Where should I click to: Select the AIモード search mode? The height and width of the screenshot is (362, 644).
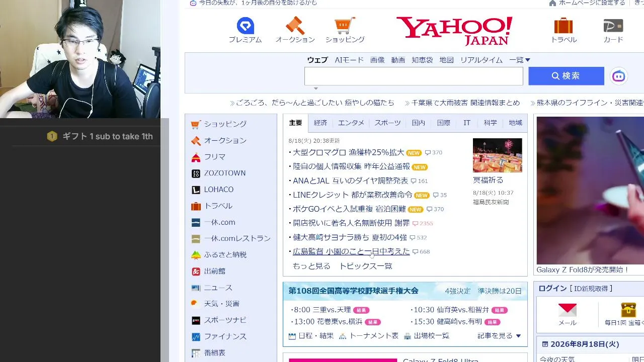pyautogui.click(x=349, y=60)
